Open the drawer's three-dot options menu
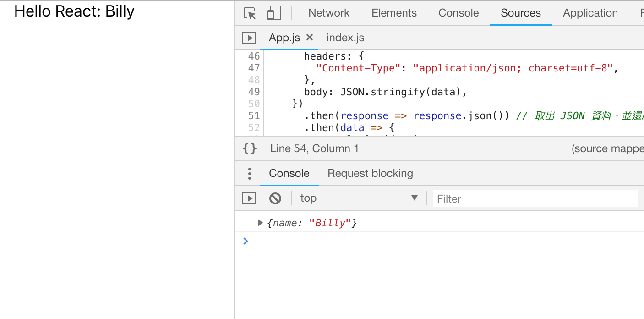The image size is (644, 319). point(249,173)
